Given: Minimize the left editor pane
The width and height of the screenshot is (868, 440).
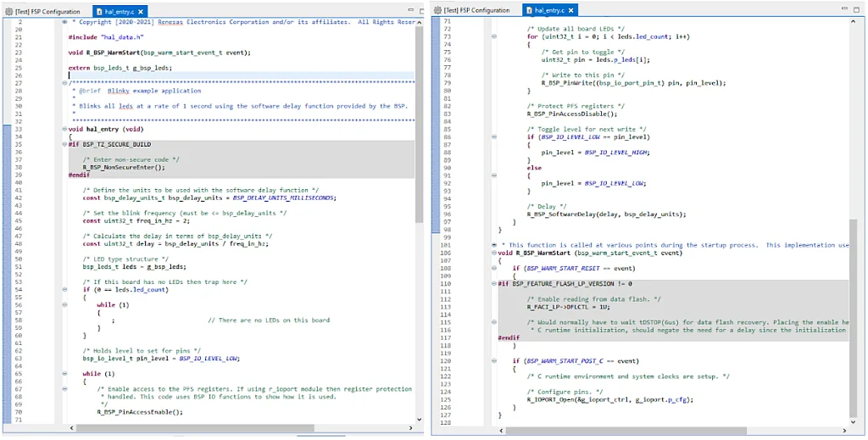Looking at the screenshot, I should 411,10.
